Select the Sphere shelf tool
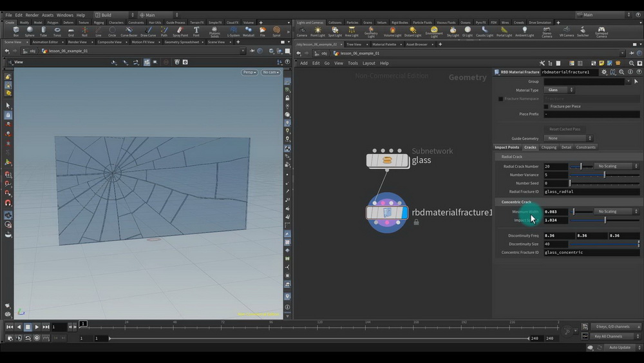 (x=30, y=32)
